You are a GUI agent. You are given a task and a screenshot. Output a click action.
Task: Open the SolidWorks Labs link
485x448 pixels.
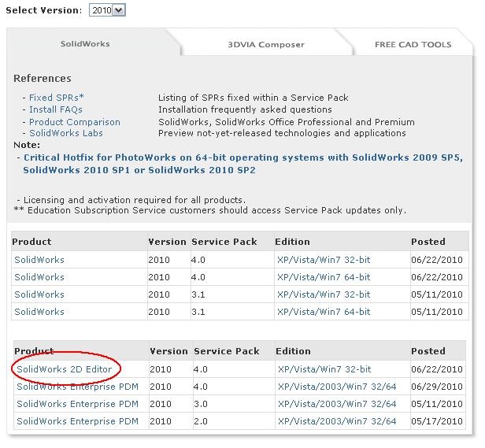[x=66, y=134]
